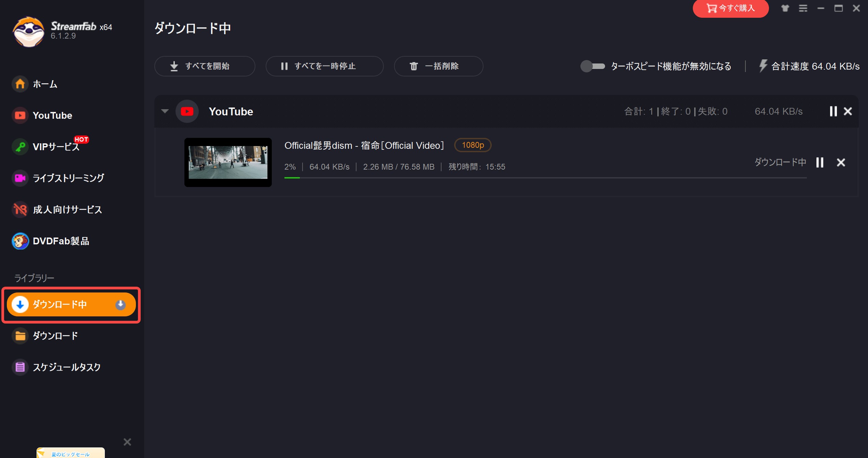Pause the YouTube group downloads
Image resolution: width=868 pixels, height=458 pixels.
(x=833, y=111)
